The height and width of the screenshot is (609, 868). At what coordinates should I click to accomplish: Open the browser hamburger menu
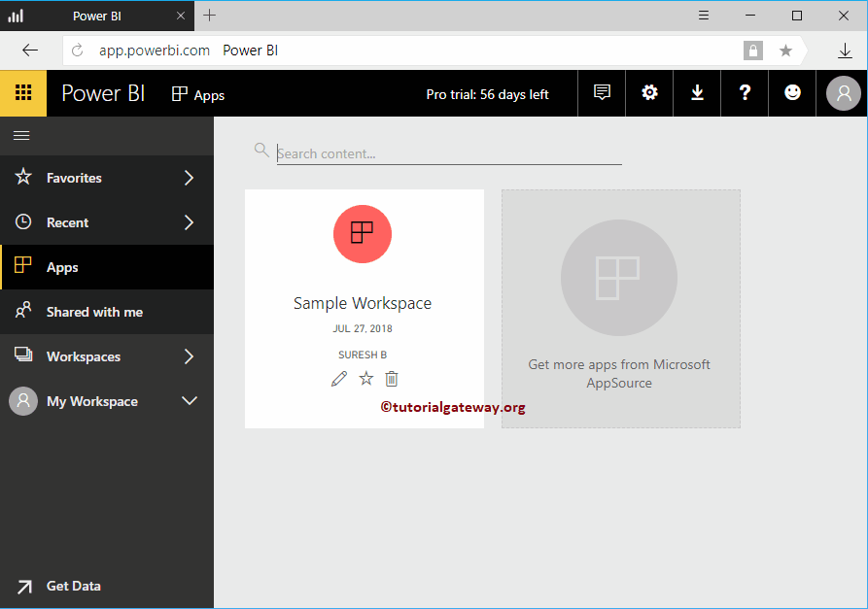tap(704, 16)
